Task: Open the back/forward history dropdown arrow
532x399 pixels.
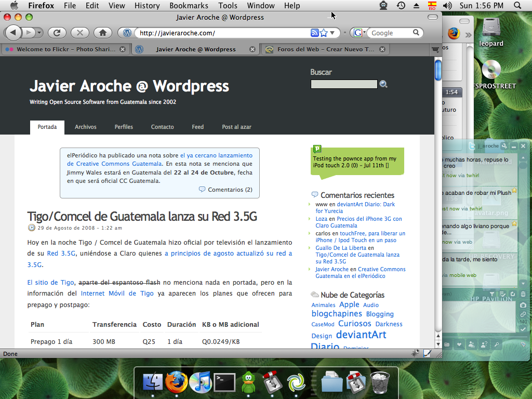Action: 39,33
